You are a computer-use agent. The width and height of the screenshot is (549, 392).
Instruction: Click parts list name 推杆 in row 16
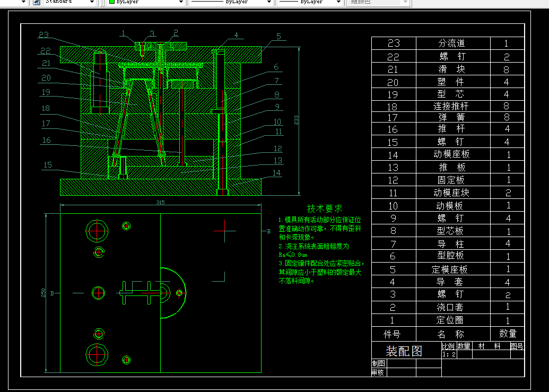[451, 129]
